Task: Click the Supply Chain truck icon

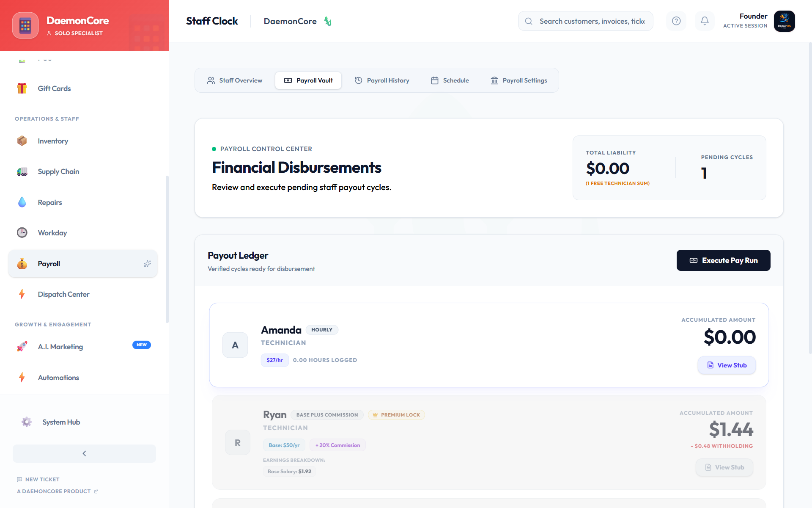Action: pyautogui.click(x=22, y=171)
